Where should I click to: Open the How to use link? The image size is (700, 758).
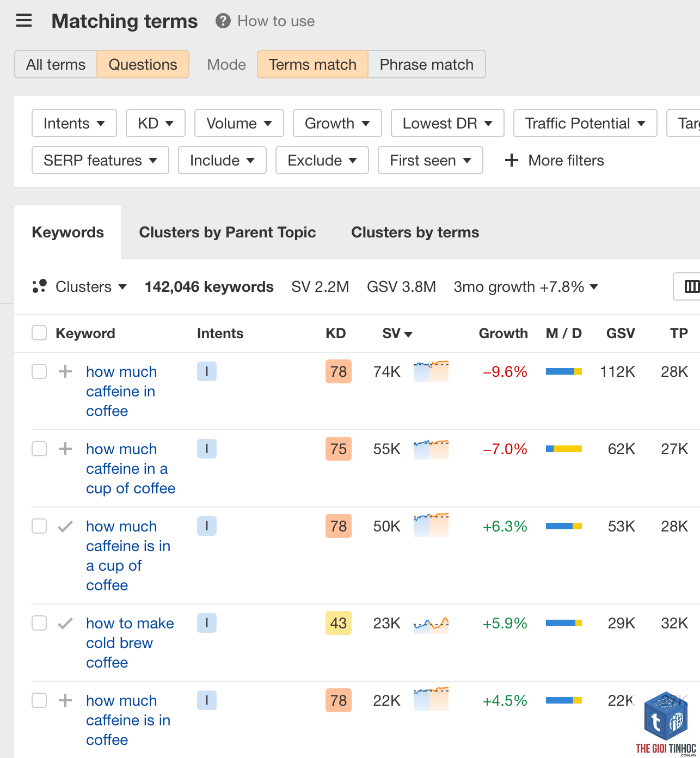pos(276,21)
